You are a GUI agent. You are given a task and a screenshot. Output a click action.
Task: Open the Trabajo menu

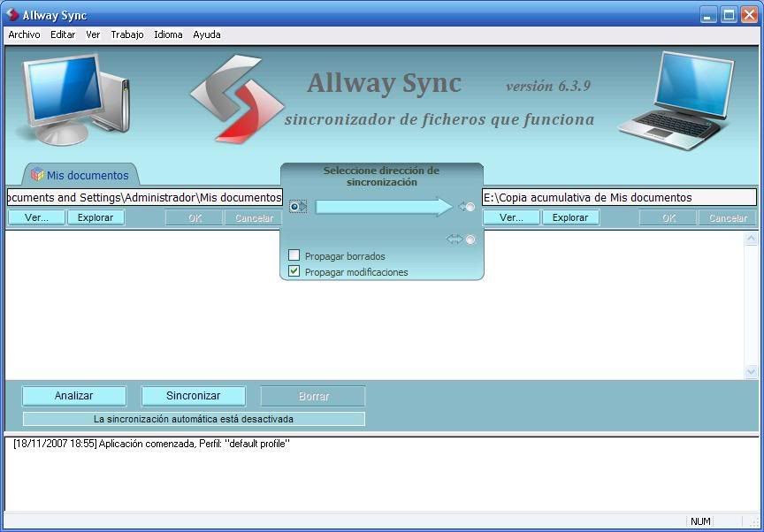(127, 34)
